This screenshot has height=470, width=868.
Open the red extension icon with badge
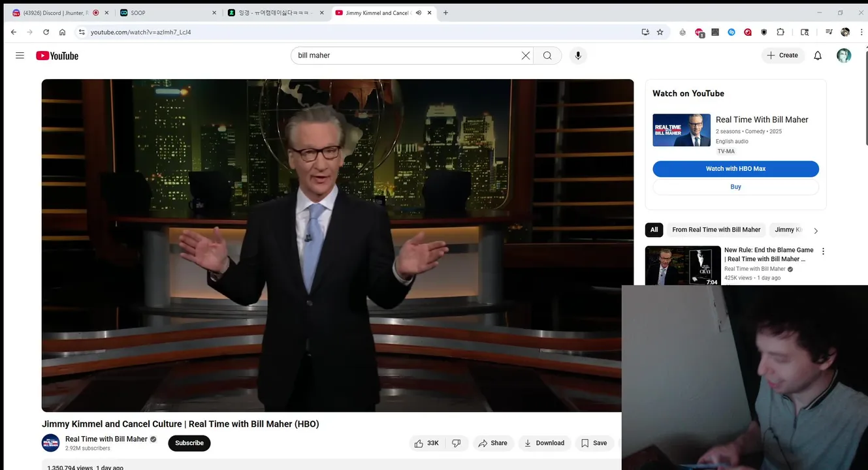pyautogui.click(x=699, y=33)
